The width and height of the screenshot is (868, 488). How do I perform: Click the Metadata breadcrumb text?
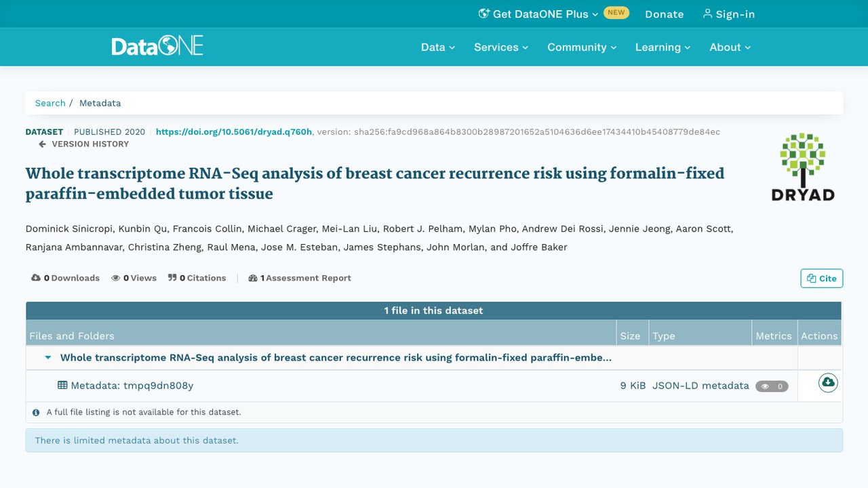[x=100, y=103]
